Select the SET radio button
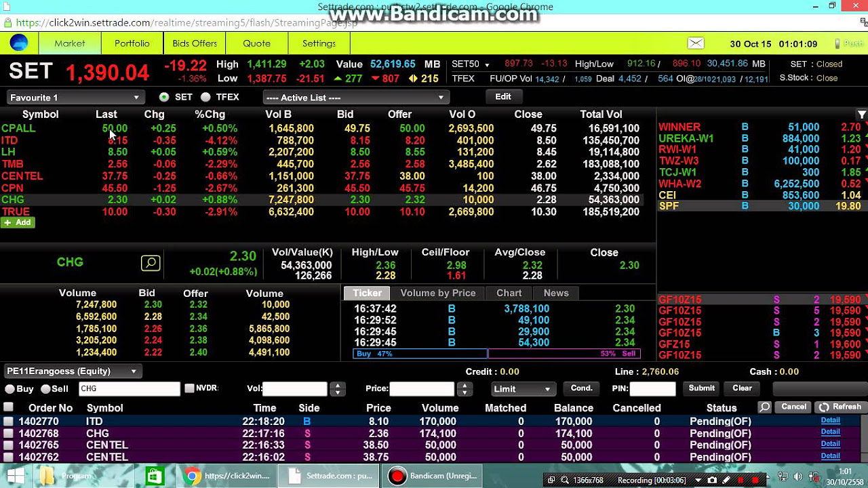The width and height of the screenshot is (868, 488). 163,98
